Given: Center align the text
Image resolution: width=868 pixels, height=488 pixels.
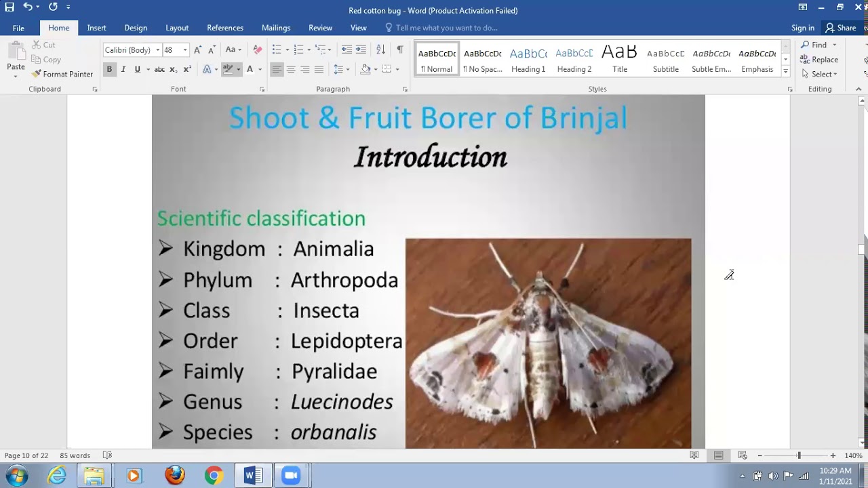Looking at the screenshot, I should click(x=290, y=69).
